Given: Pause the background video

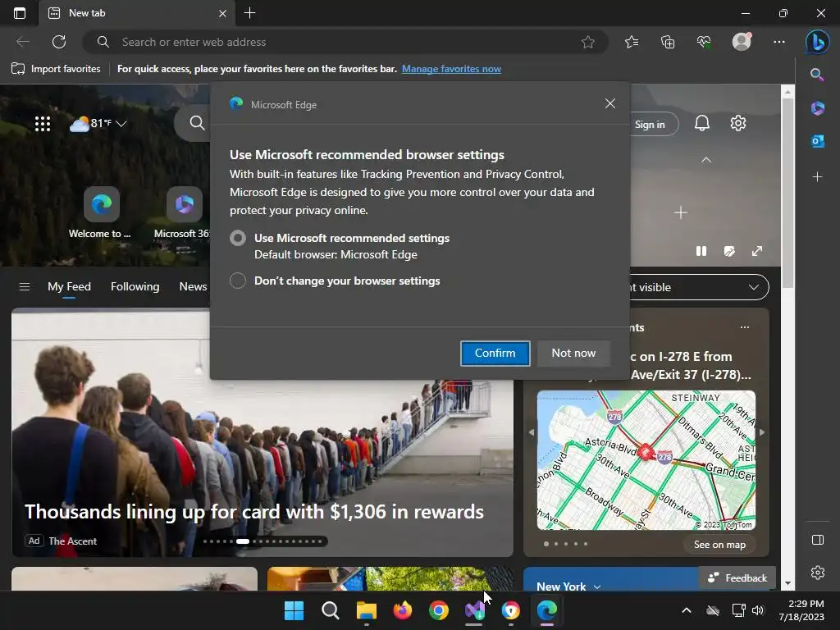Looking at the screenshot, I should coord(701,251).
